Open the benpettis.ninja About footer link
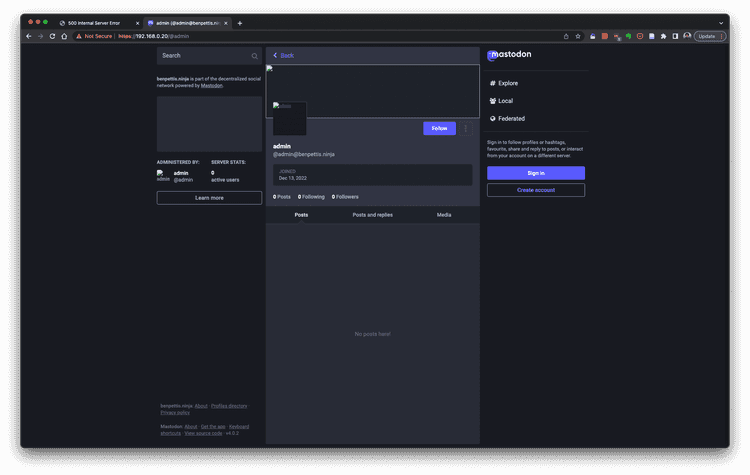 pos(201,406)
